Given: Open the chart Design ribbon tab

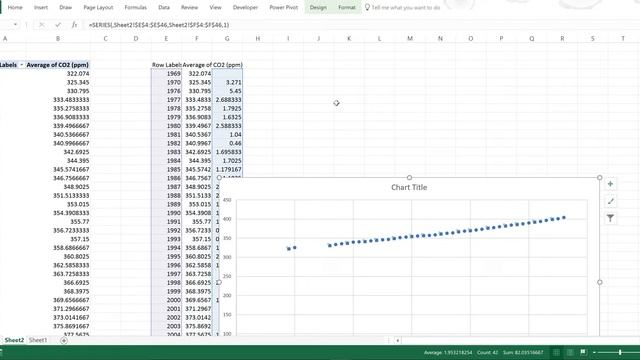Looking at the screenshot, I should (318, 7).
